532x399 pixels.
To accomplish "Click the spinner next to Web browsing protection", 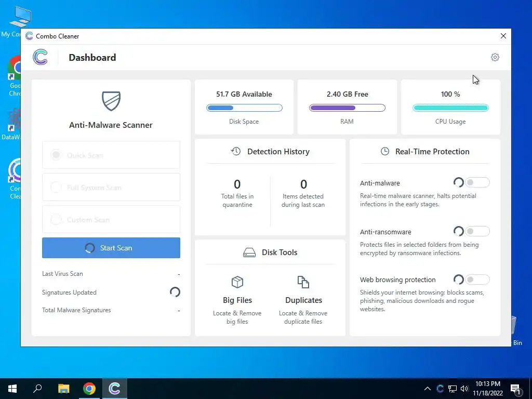I will [x=458, y=280].
